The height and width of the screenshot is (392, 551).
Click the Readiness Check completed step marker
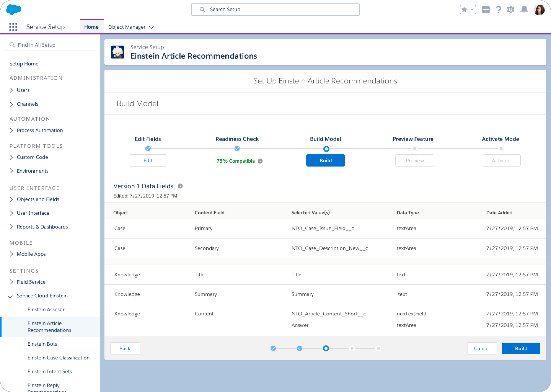pos(237,149)
